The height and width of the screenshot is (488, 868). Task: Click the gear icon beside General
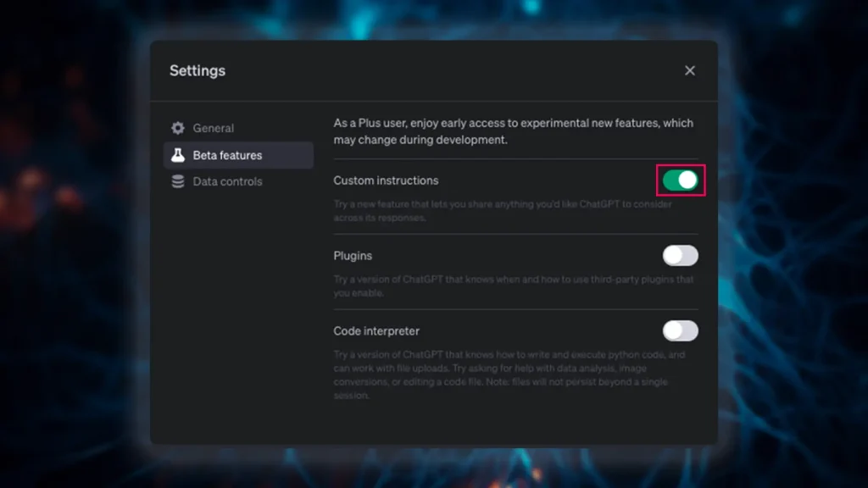(178, 128)
